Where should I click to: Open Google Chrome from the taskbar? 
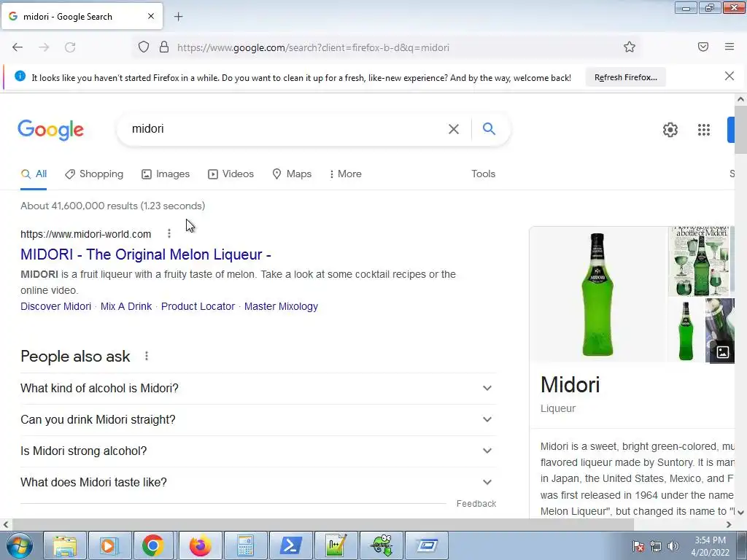pyautogui.click(x=153, y=545)
